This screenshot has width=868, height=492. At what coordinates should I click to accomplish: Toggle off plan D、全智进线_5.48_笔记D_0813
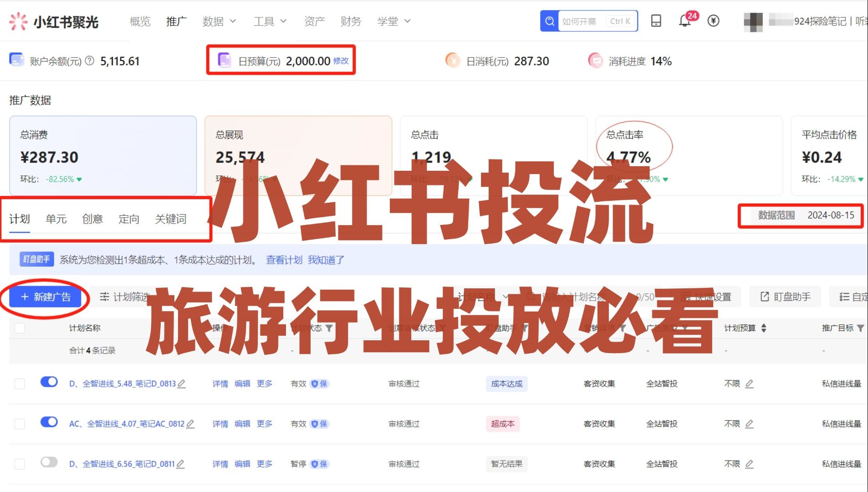49,382
